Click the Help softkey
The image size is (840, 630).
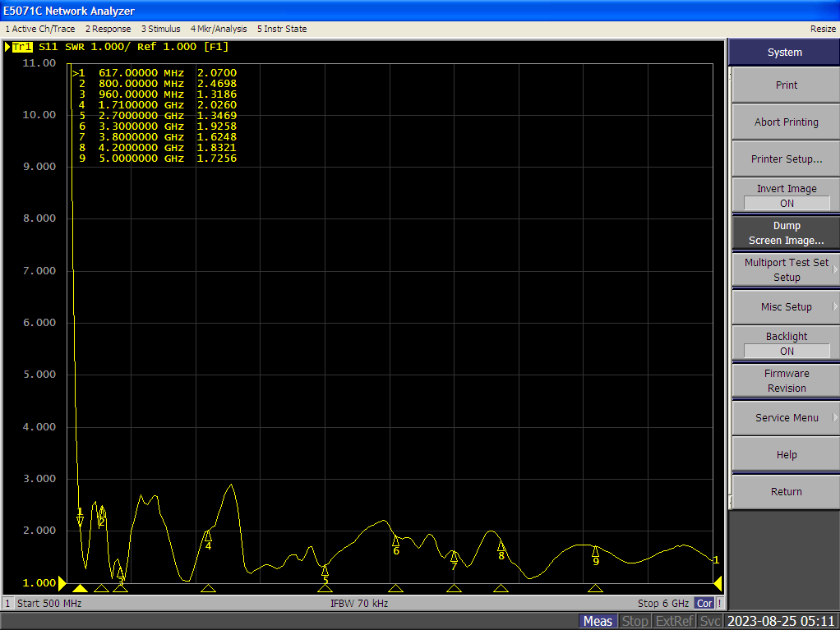coord(786,454)
